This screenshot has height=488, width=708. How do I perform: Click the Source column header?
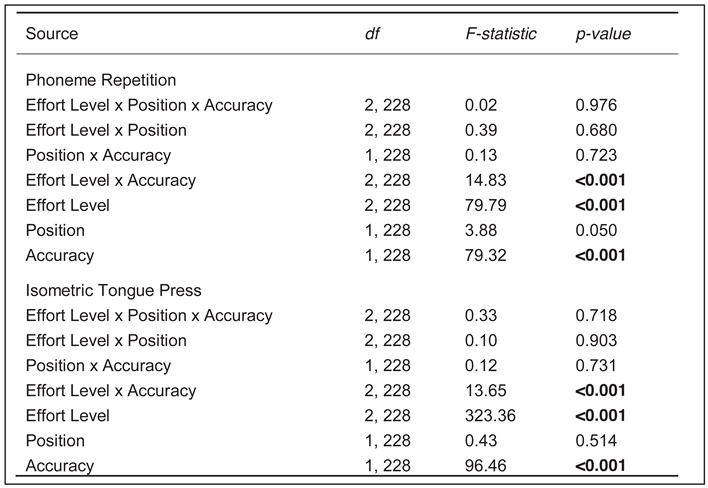pyautogui.click(x=53, y=34)
